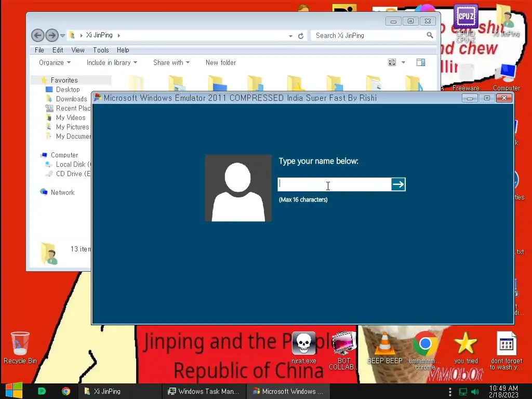
Task: Select CD Drive in the navigation pane
Action: (68, 174)
